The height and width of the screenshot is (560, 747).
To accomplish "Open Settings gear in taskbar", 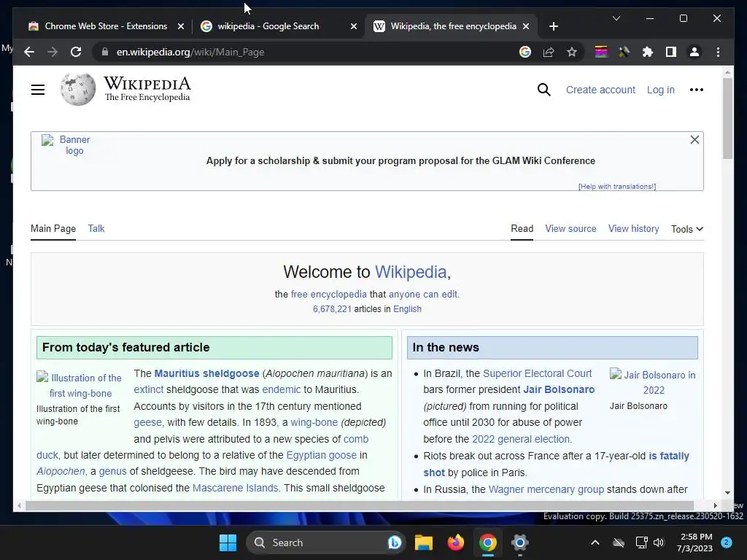I will click(519, 542).
